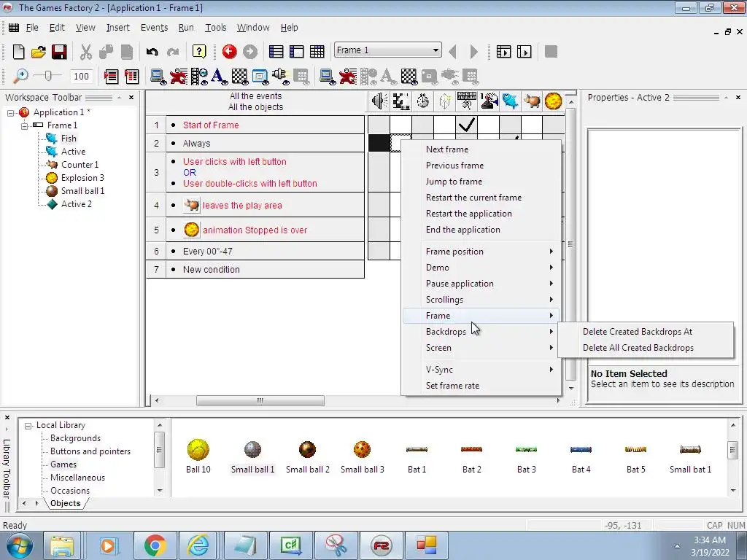This screenshot has width=747, height=560.
Task: Select Small ball 2 library object
Action: click(307, 456)
